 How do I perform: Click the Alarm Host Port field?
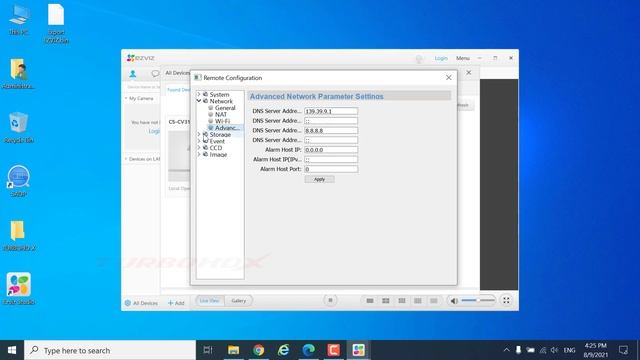click(331, 169)
